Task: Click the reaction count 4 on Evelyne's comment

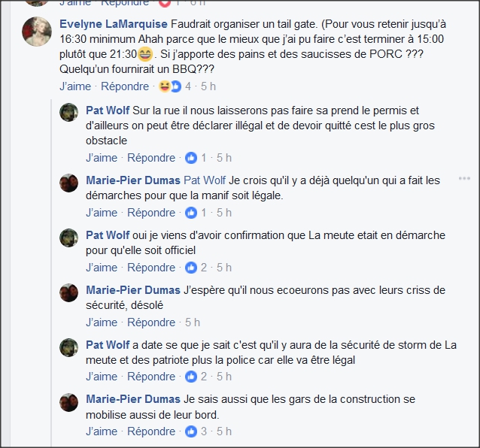Action: [188, 86]
